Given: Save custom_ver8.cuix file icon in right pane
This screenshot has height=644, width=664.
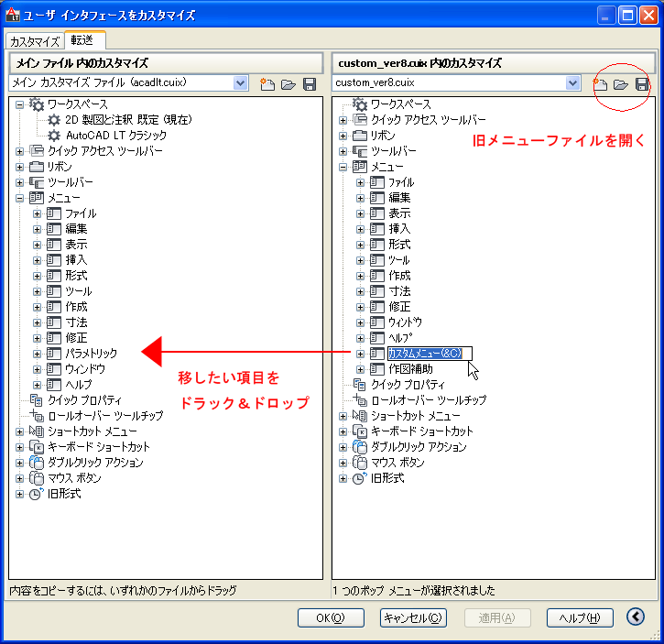Looking at the screenshot, I should (x=642, y=84).
